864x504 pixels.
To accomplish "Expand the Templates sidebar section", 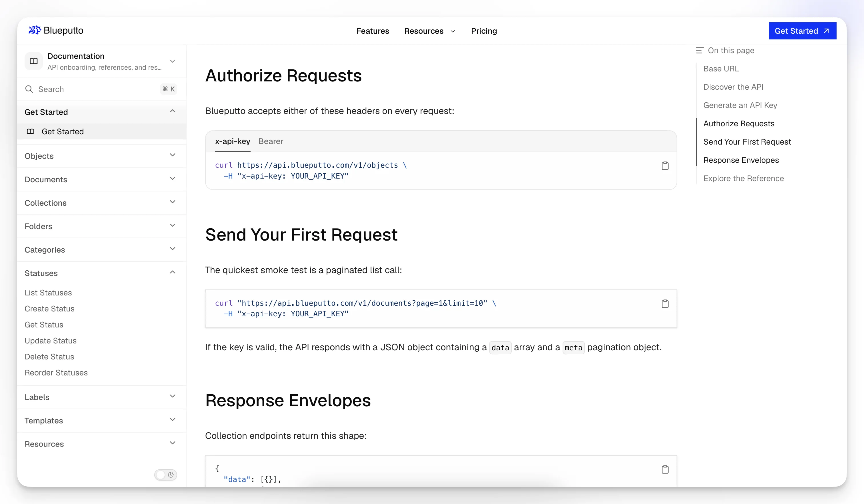I will 101,420.
